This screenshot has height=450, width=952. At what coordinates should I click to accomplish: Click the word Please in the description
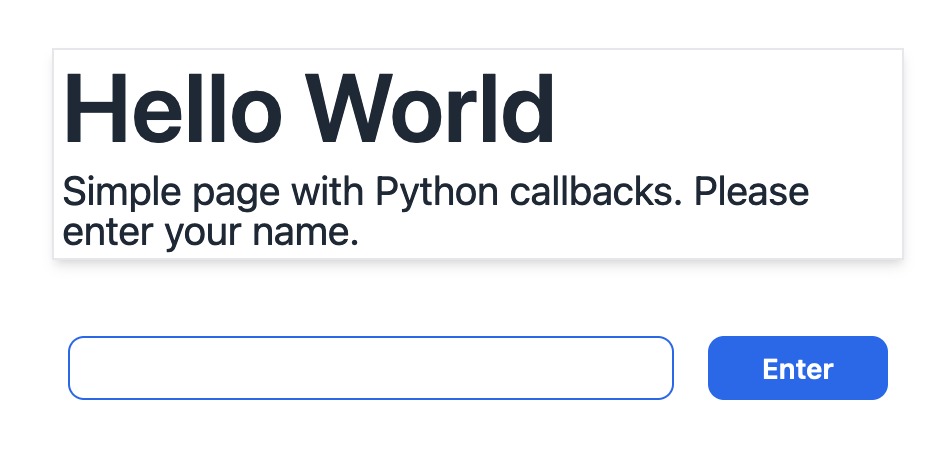point(751,191)
